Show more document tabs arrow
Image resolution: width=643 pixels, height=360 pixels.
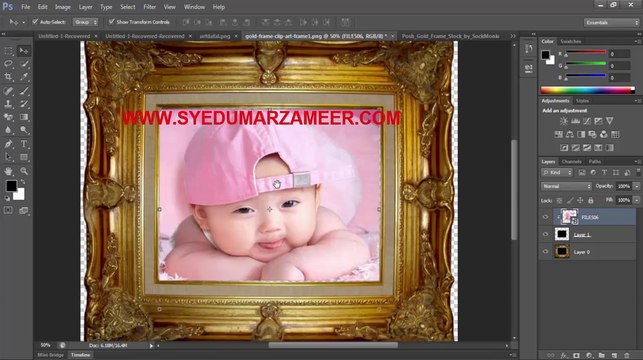tap(513, 36)
